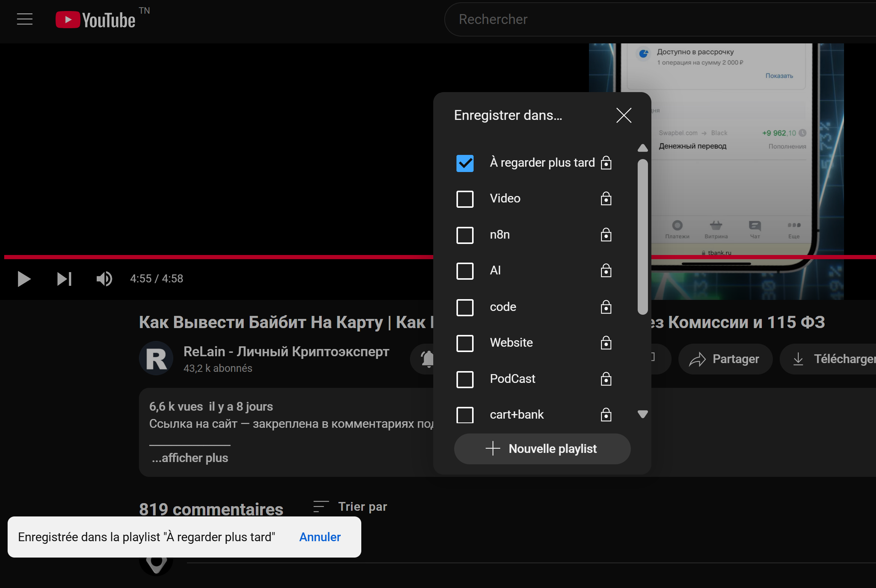Uncheck À regarder plus tard checkbox
This screenshot has width=876, height=588.
[465, 163]
